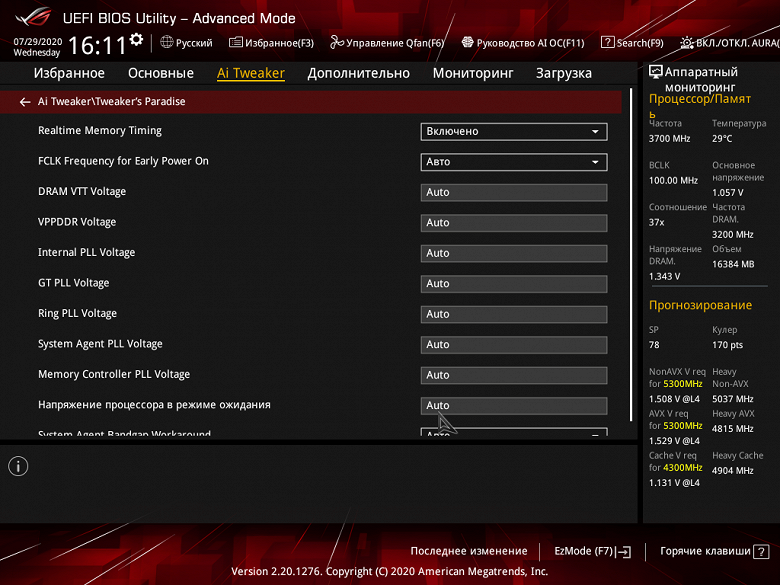Select the Ai Tweaker tab

[x=251, y=73]
